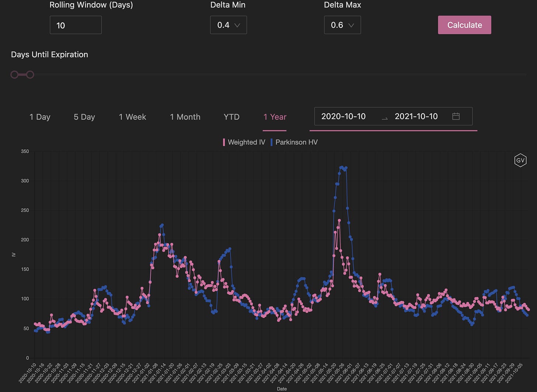This screenshot has height=392, width=537.
Task: Click the x-axis 'Date' title
Action: (282, 389)
